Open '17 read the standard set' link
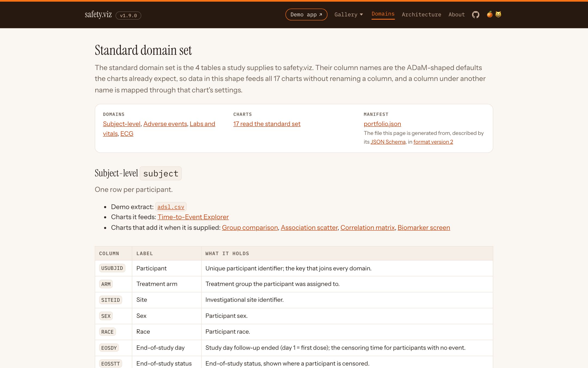 [267, 124]
